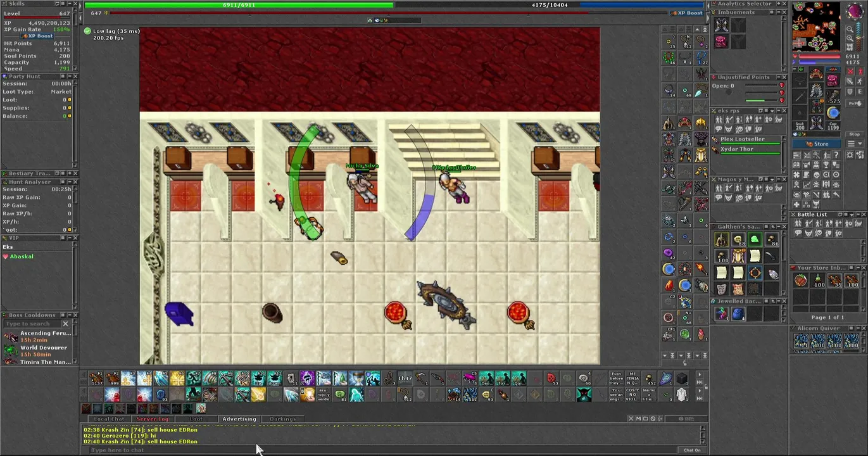Toggle the PvP mode button
The height and width of the screenshot is (456, 868).
pos(855,103)
